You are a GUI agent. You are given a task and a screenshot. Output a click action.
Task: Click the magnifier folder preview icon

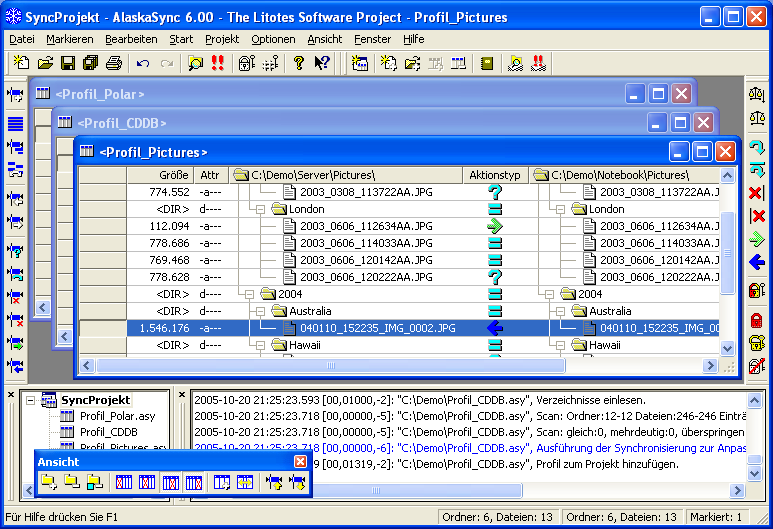click(x=195, y=63)
